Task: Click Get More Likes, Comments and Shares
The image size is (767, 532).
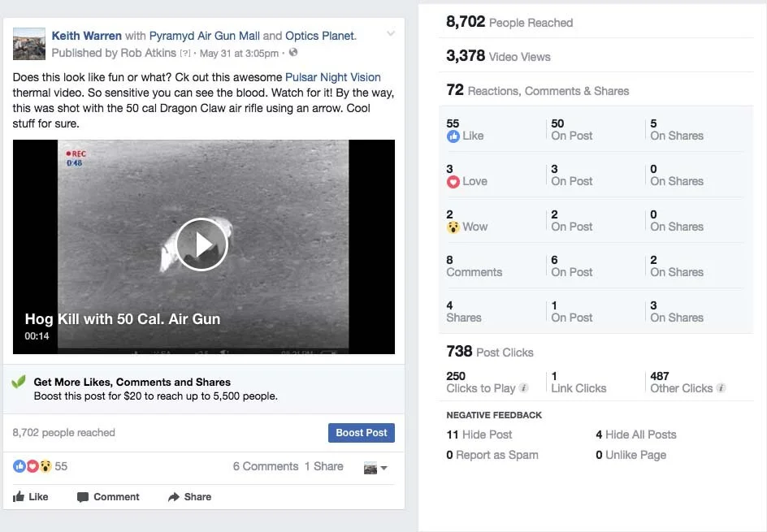Action: click(132, 382)
